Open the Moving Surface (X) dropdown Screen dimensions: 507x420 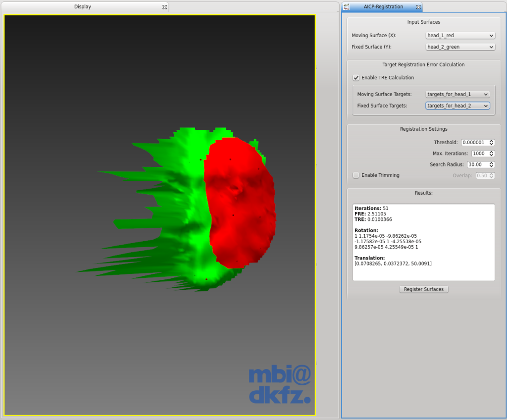(x=460, y=35)
